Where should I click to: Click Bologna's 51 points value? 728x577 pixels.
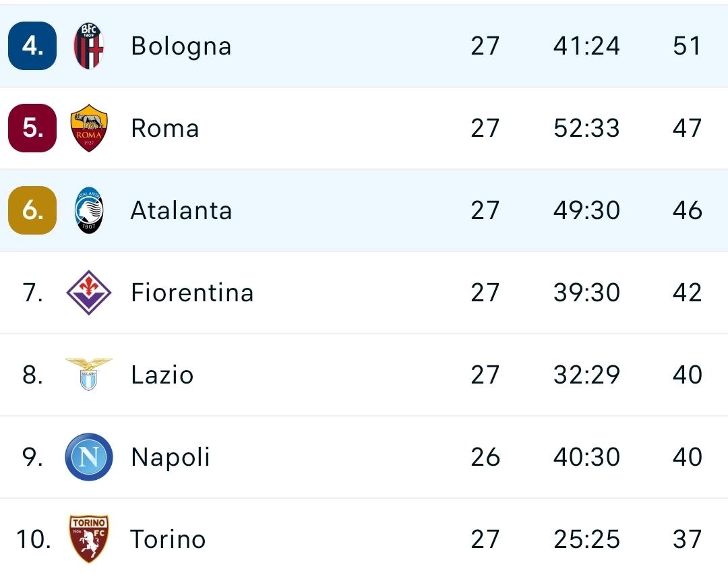(687, 46)
